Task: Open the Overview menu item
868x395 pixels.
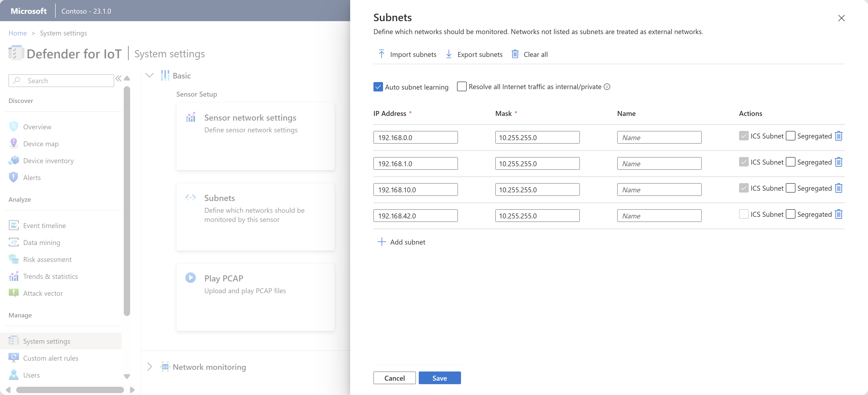Action: tap(37, 126)
